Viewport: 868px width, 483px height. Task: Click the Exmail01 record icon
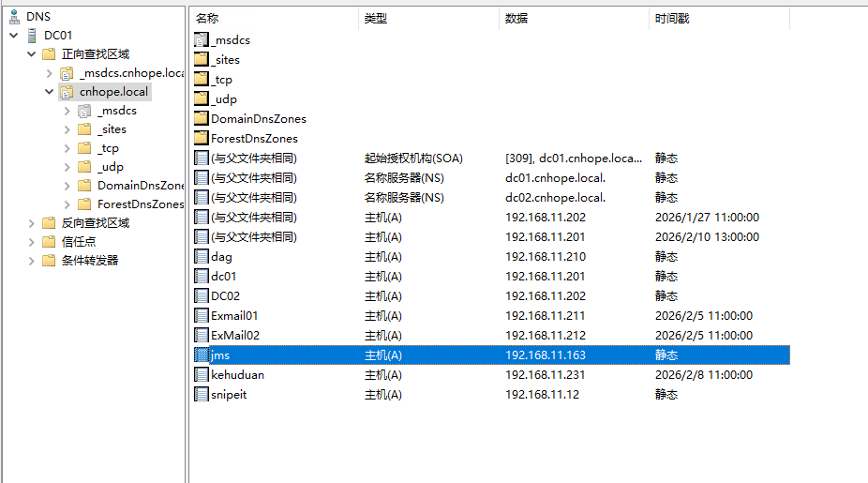click(x=202, y=315)
